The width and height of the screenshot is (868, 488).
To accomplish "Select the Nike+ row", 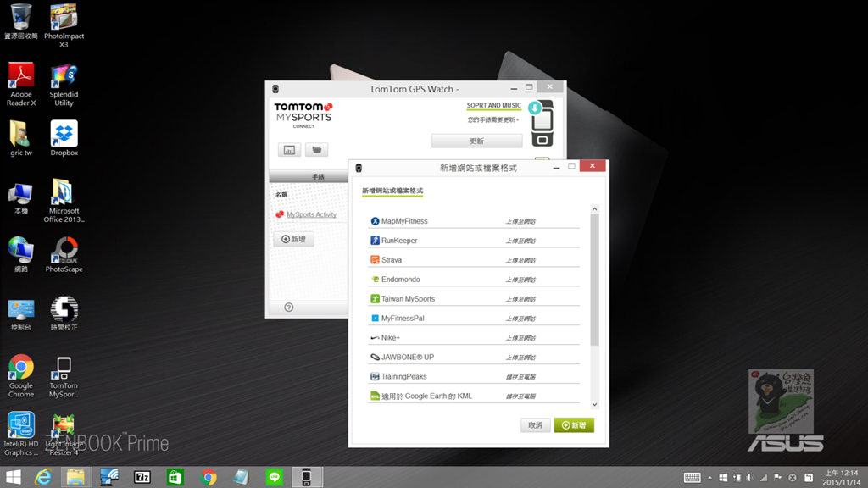I will click(x=474, y=337).
